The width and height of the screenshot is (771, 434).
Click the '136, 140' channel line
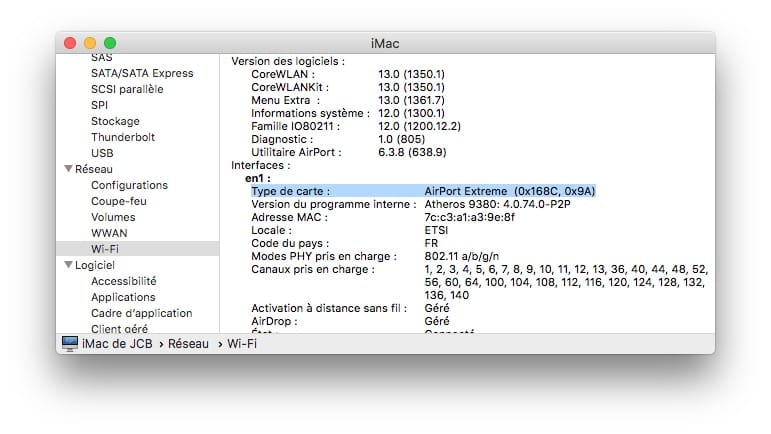click(x=446, y=295)
